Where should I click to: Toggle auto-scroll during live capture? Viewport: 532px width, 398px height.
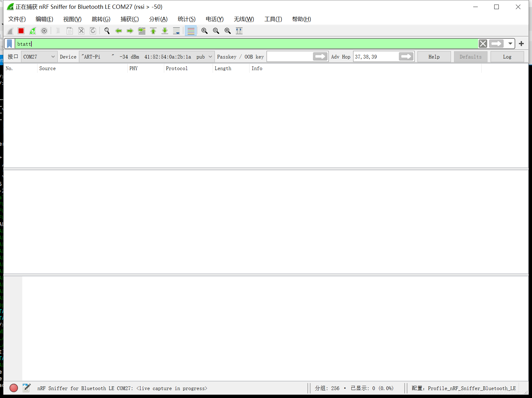[x=176, y=31]
